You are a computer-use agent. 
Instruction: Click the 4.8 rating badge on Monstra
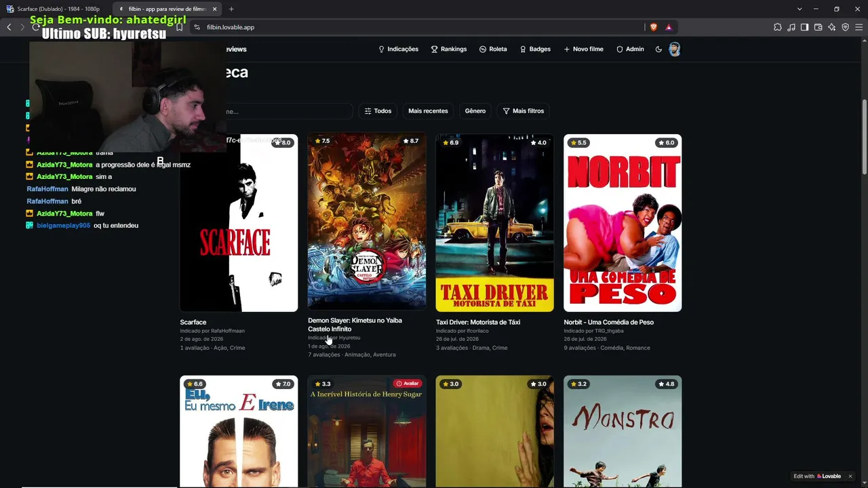tap(666, 384)
